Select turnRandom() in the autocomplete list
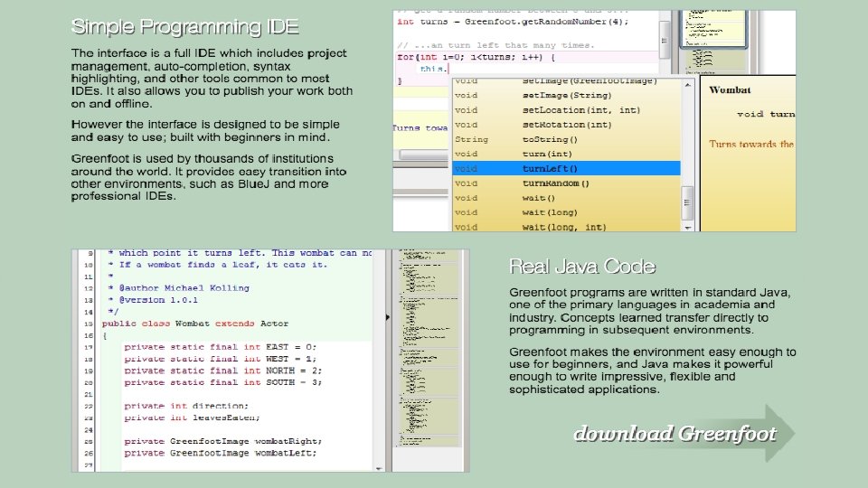 tap(566, 183)
